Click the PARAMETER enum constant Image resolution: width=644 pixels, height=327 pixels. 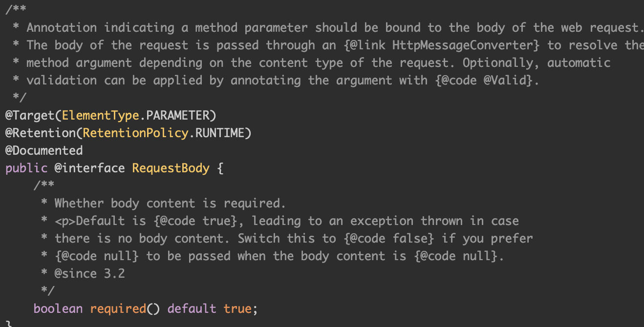coord(178,116)
